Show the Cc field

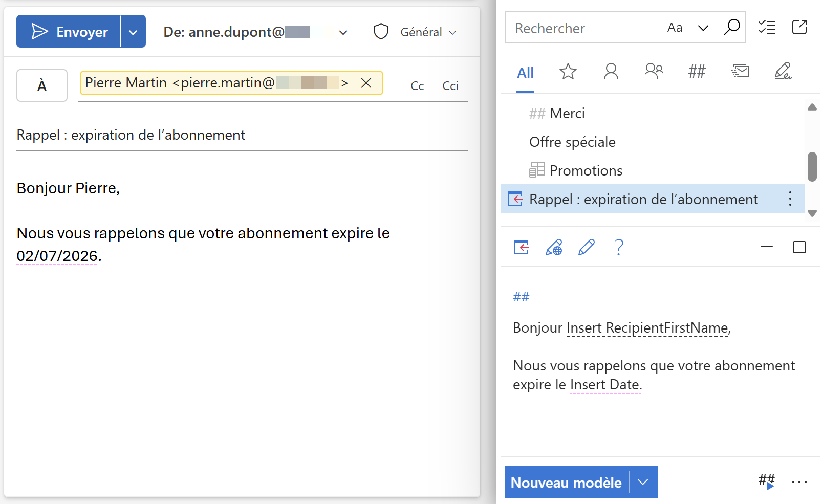417,86
